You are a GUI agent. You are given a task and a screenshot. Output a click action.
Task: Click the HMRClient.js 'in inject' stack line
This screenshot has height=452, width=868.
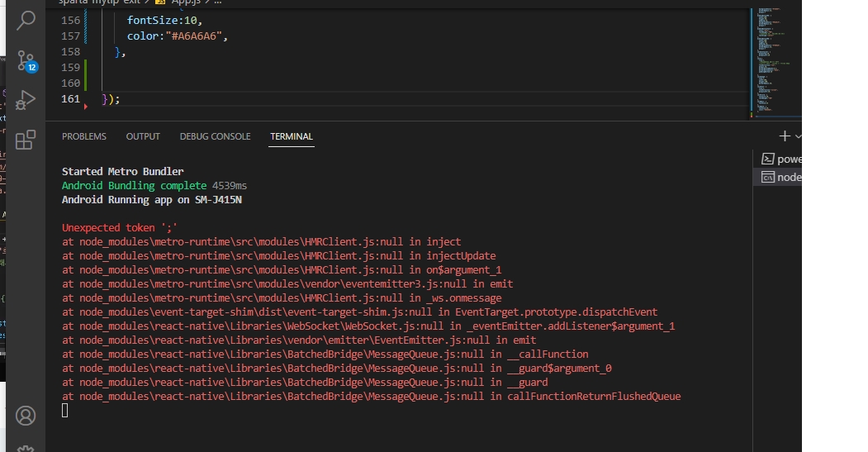click(x=261, y=241)
